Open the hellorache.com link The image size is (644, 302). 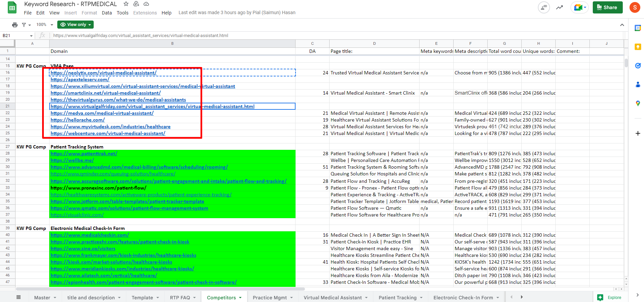78,120
